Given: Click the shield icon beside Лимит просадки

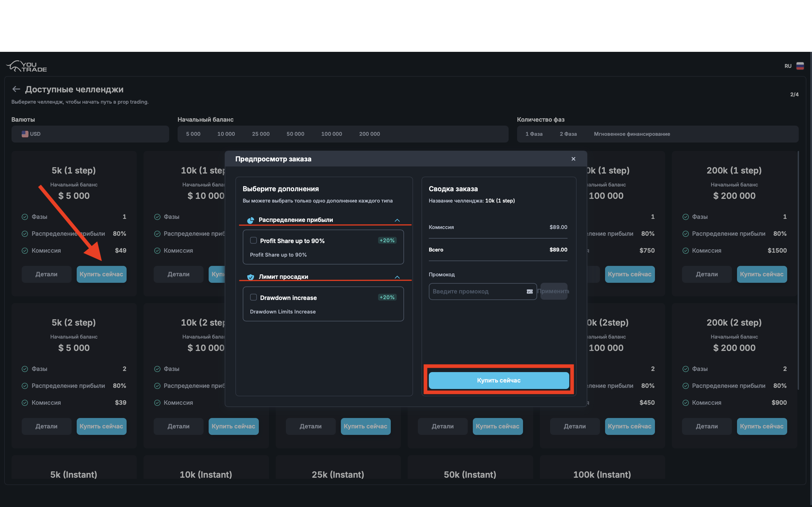Looking at the screenshot, I should 250,277.
